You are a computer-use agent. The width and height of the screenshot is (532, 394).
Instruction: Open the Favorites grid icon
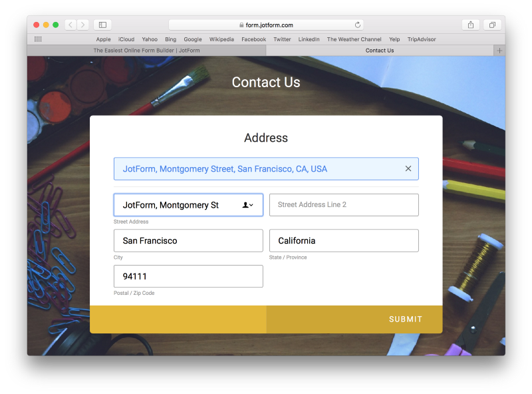(38, 39)
